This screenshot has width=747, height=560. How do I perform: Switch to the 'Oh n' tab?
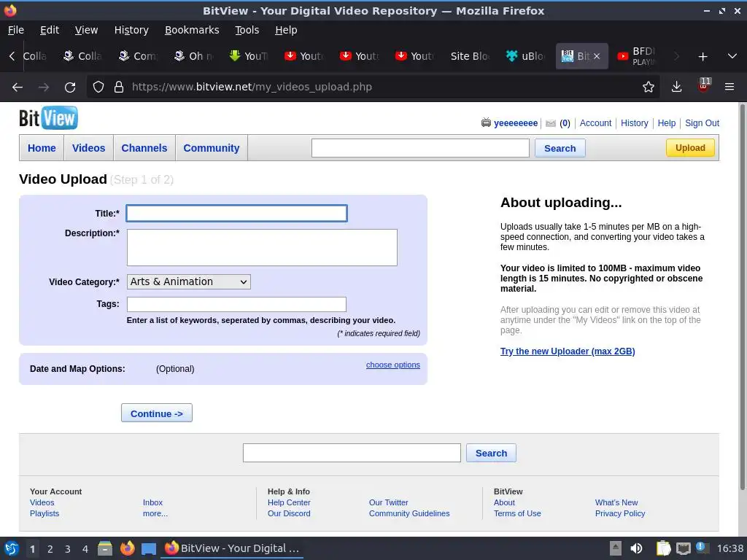[194, 56]
